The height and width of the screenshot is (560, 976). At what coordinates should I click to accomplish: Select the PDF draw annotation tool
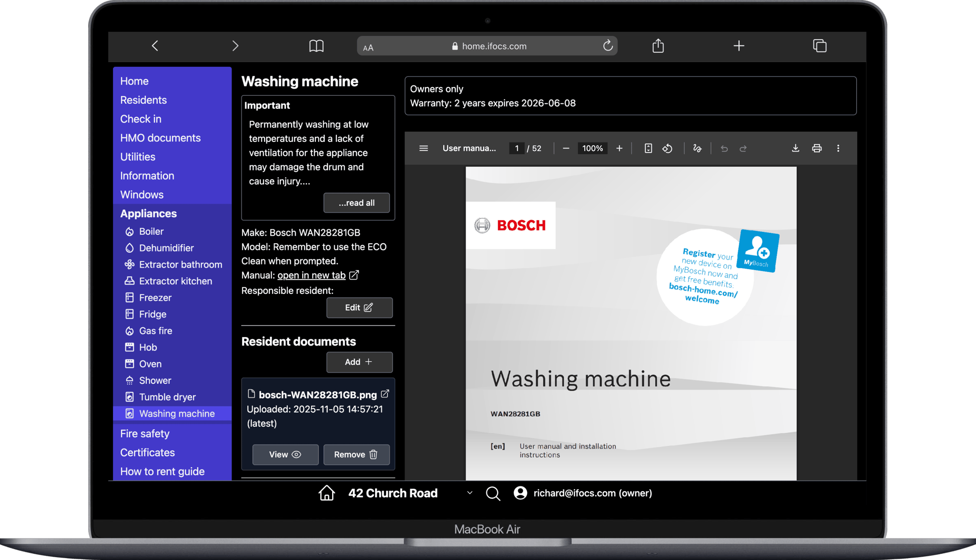click(x=697, y=148)
